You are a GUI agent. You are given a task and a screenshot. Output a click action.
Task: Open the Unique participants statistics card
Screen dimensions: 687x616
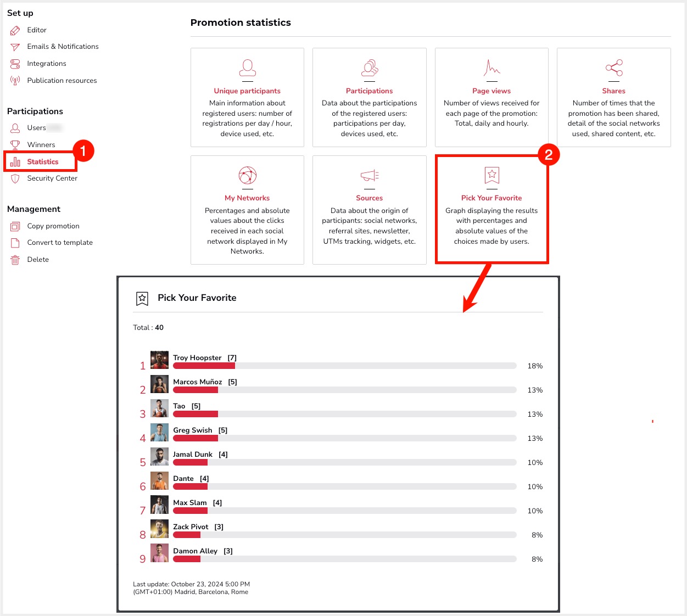[247, 97]
